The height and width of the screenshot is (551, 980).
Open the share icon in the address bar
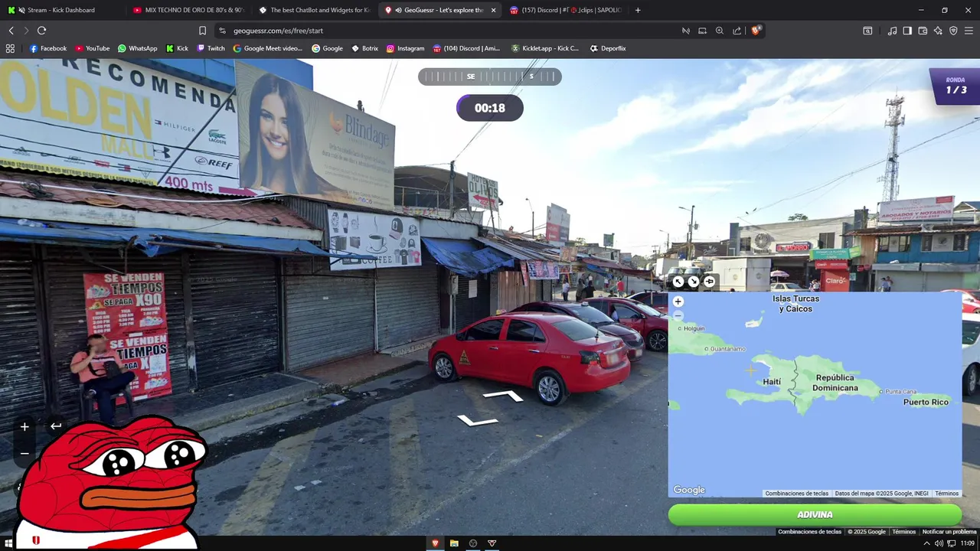coord(737,31)
